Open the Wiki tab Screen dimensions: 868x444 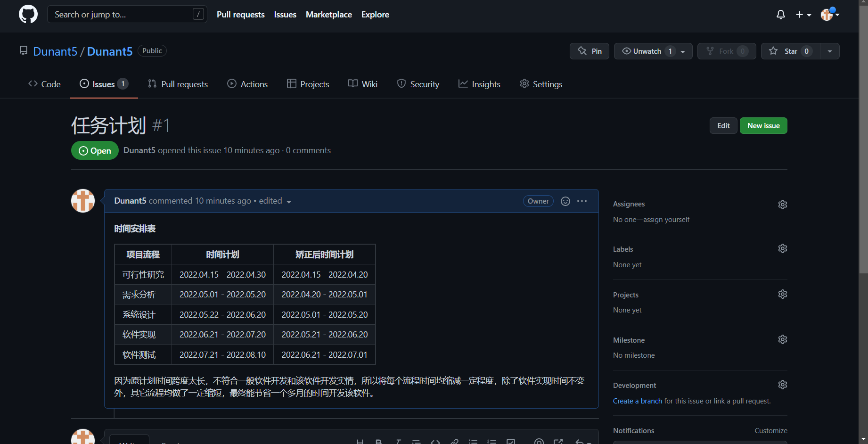[363, 84]
